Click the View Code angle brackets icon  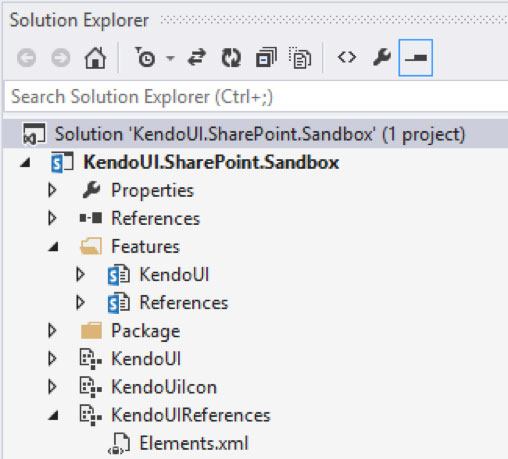tap(347, 57)
